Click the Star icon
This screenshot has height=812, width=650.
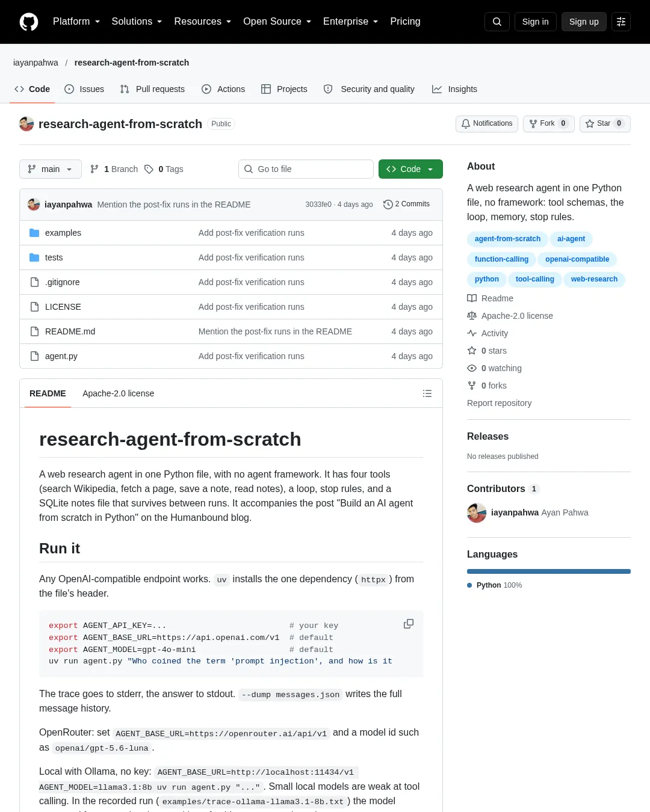[x=590, y=123]
